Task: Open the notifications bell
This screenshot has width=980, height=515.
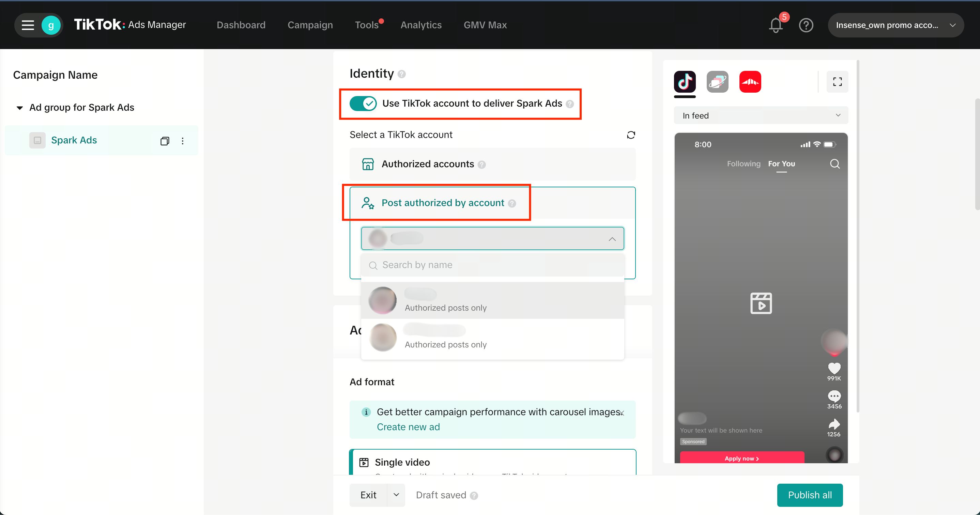Action: (776, 26)
